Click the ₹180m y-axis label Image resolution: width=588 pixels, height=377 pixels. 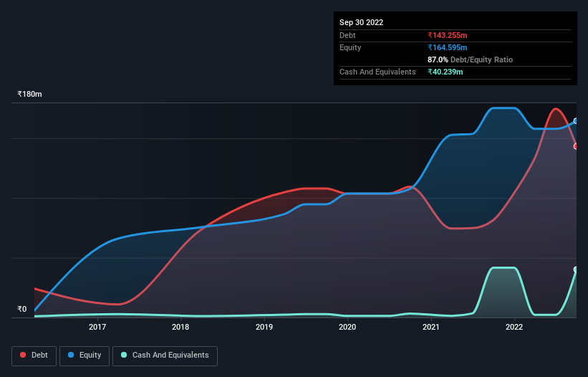tap(29, 94)
